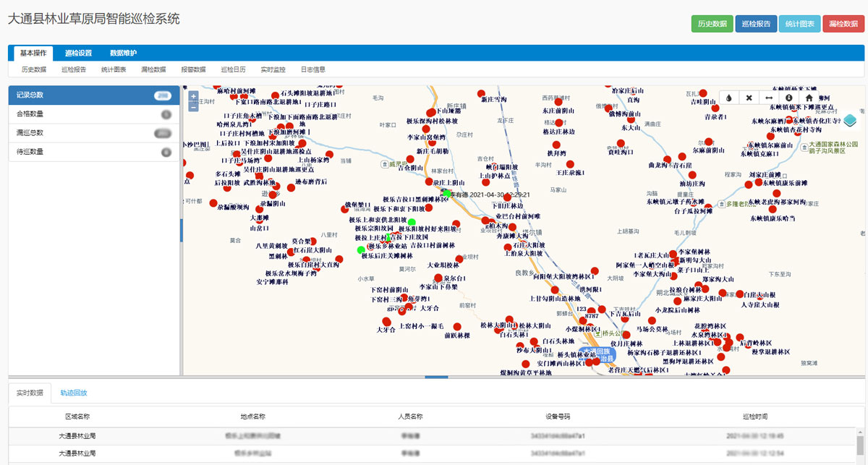Zoom out the map with minus button
This screenshot has width=868, height=465.
coord(193,106)
